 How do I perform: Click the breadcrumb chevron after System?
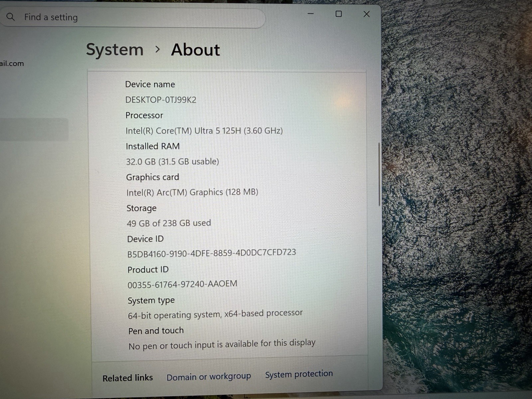click(158, 50)
